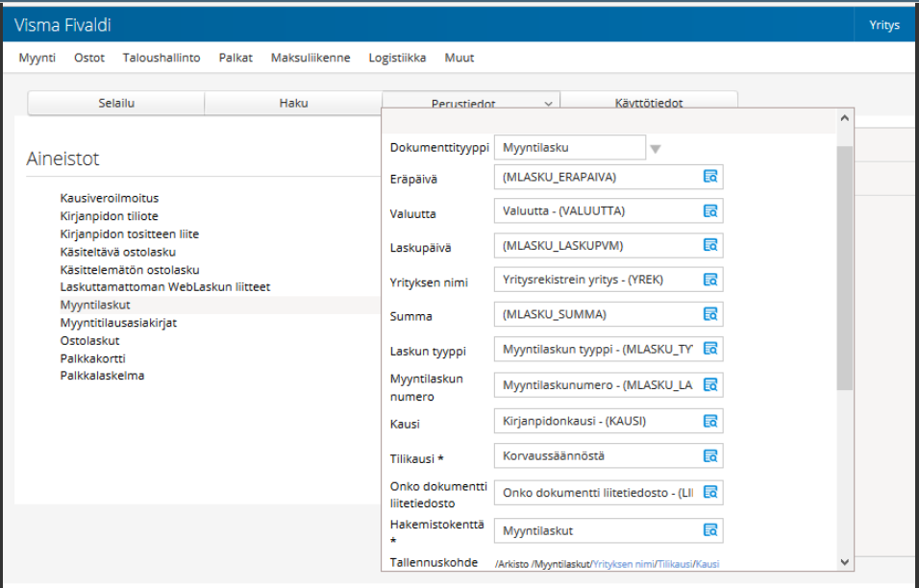This screenshot has height=588, width=919.
Task: Open the Taloushallinto menu
Action: (x=161, y=58)
